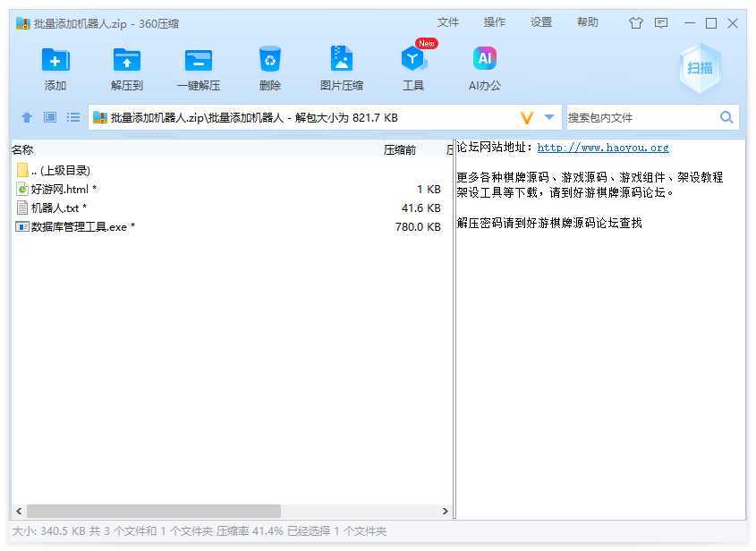Image resolution: width=756 pixels, height=551 pixels.
Task: Open the 图片压缩 image compression tool
Action: point(341,61)
